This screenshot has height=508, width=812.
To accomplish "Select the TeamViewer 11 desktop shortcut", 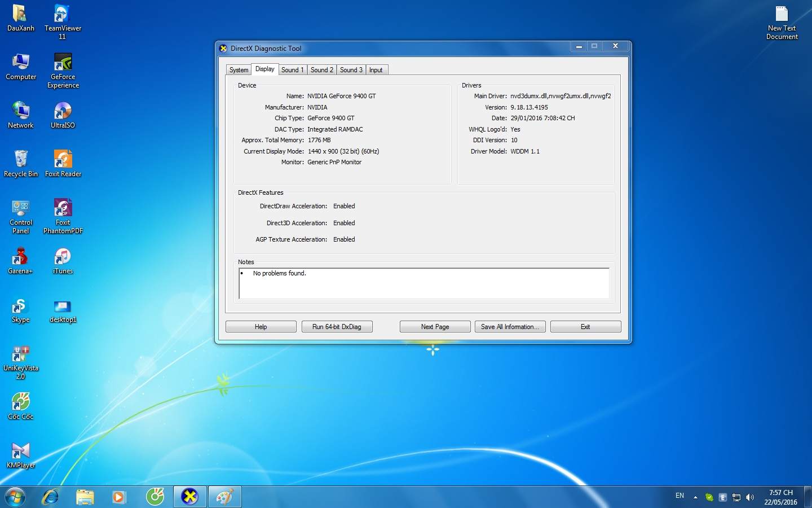I will (x=63, y=21).
